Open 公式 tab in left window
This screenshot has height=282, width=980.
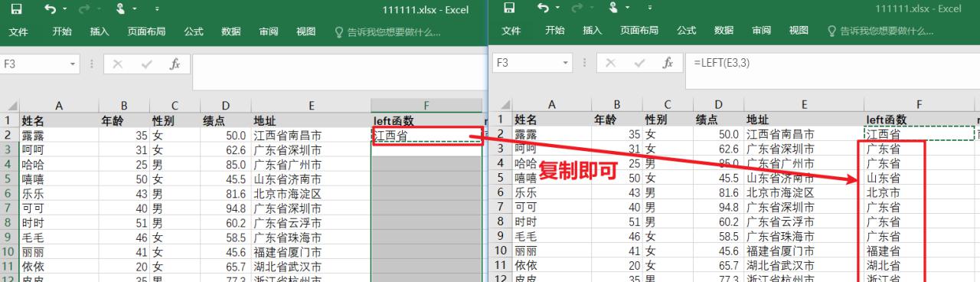pyautogui.click(x=194, y=31)
